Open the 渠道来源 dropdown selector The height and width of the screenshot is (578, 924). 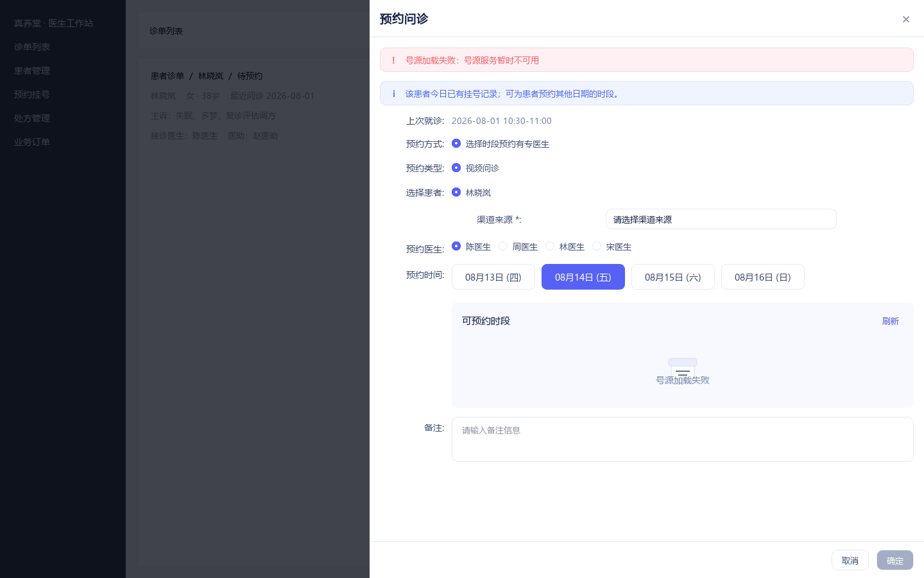[721, 219]
